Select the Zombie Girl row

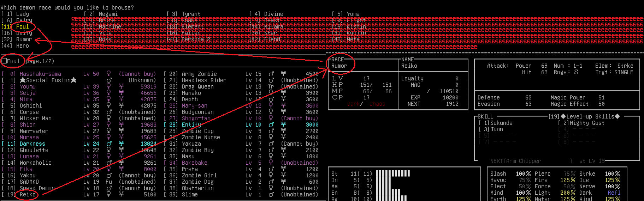(x=241, y=176)
